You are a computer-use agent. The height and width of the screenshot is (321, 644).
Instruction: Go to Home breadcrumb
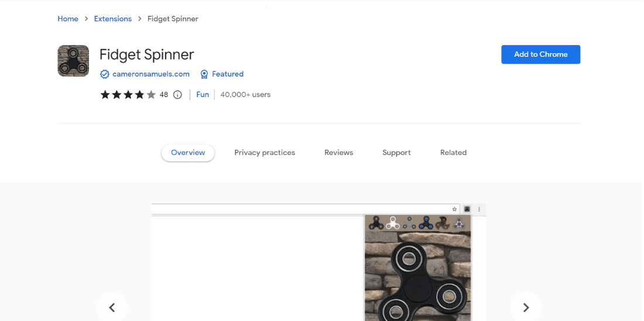pyautogui.click(x=68, y=19)
